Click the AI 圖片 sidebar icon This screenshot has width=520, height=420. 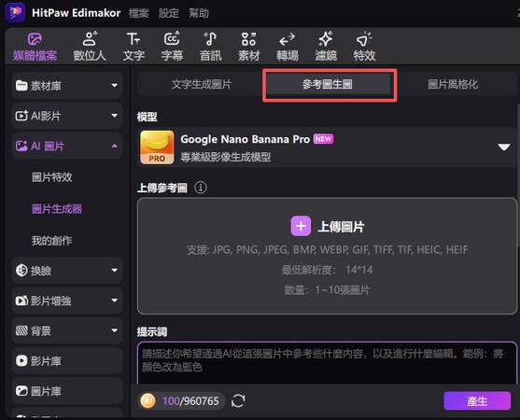coord(21,146)
